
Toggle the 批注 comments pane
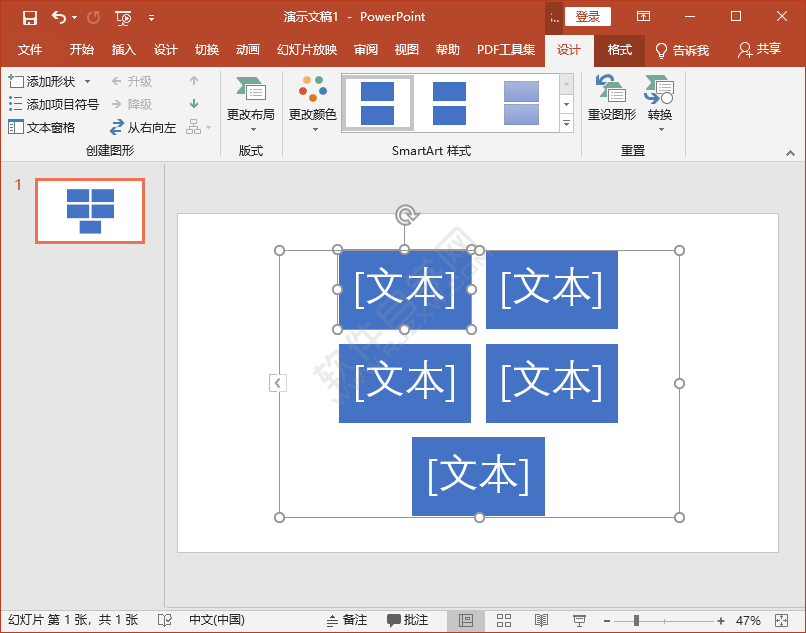tap(407, 620)
